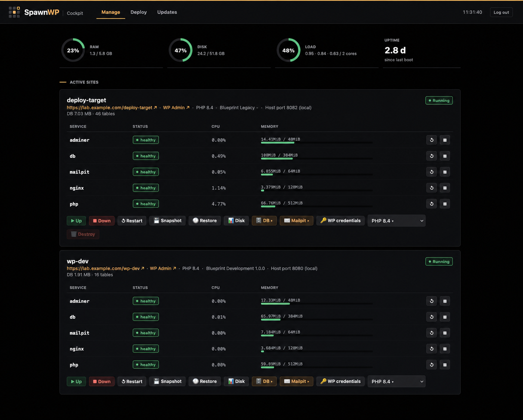This screenshot has height=420, width=523.
Task: Open PHP version dropdown for deploy-target
Action: click(397, 221)
